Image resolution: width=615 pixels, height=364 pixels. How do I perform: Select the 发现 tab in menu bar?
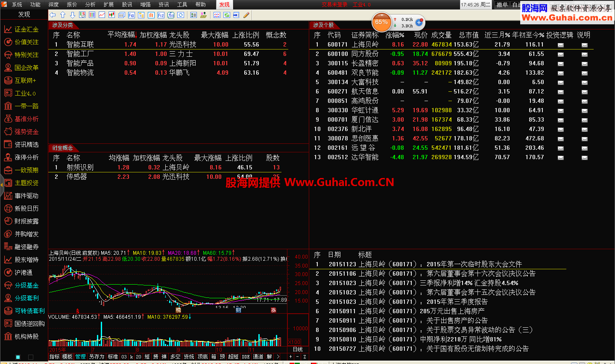pos(224,5)
